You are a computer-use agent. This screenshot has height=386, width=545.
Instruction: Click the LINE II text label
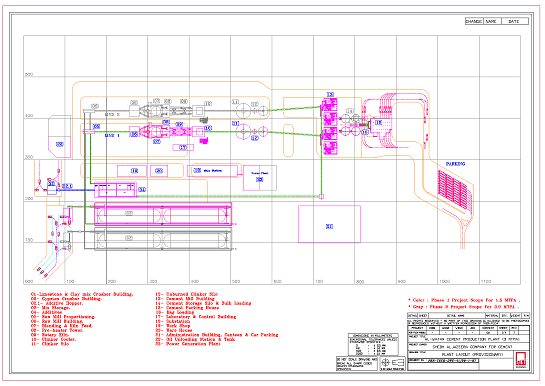(112, 114)
